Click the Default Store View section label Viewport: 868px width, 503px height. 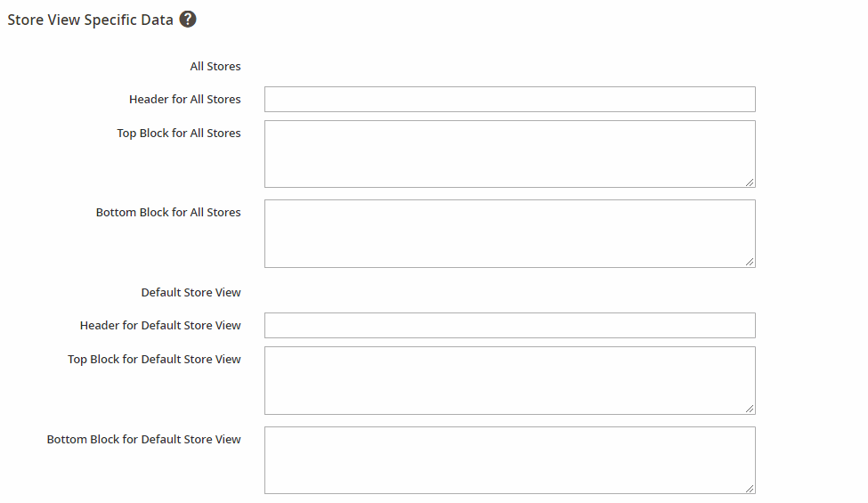(191, 293)
